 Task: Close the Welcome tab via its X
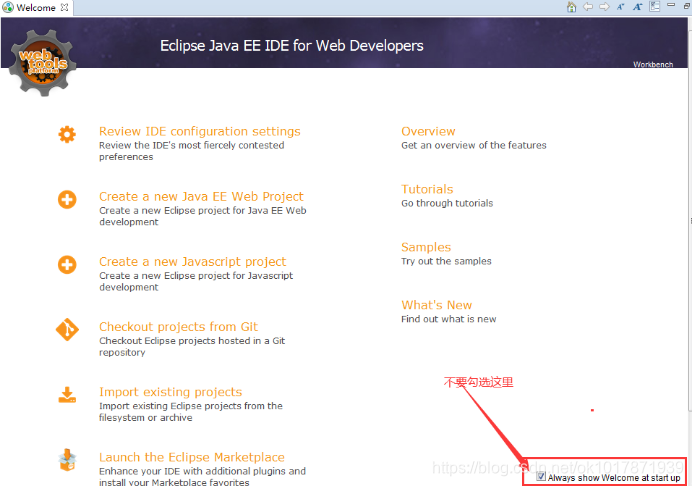coord(65,7)
